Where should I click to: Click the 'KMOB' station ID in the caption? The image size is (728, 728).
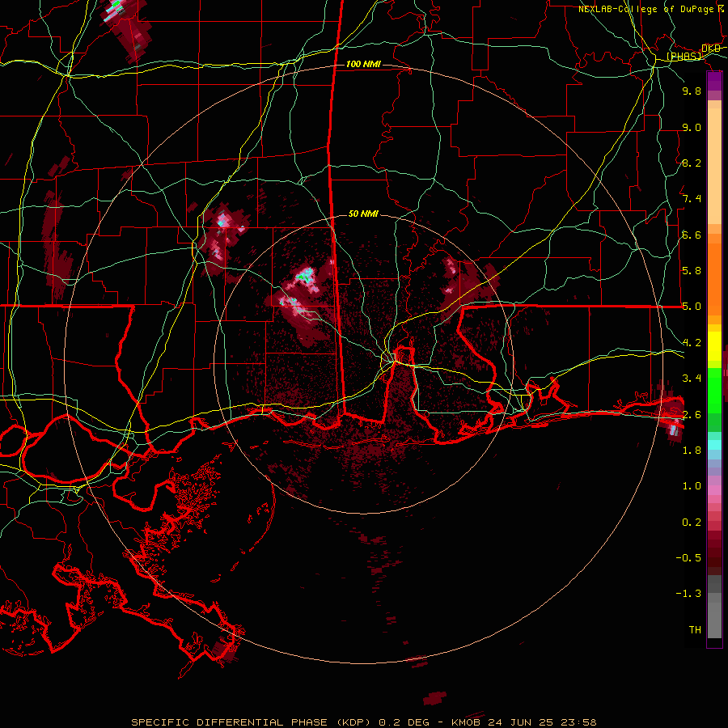466,722
